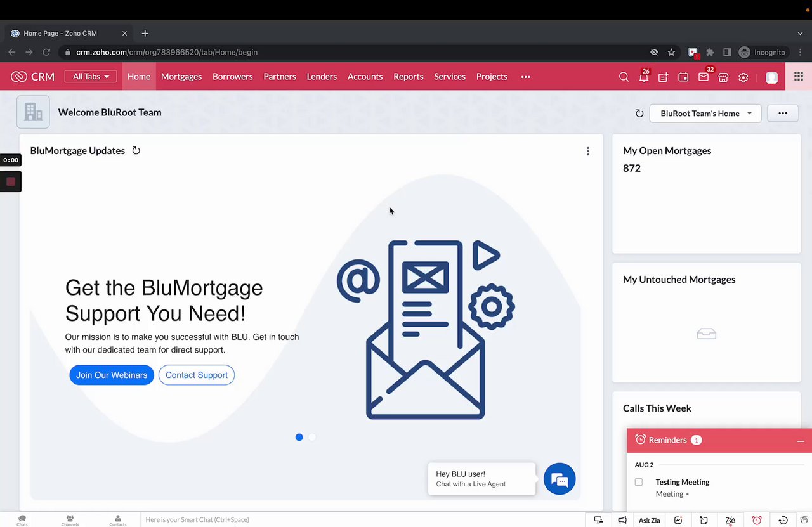Open the Partners tab
The image size is (812, 527).
pyautogui.click(x=280, y=77)
